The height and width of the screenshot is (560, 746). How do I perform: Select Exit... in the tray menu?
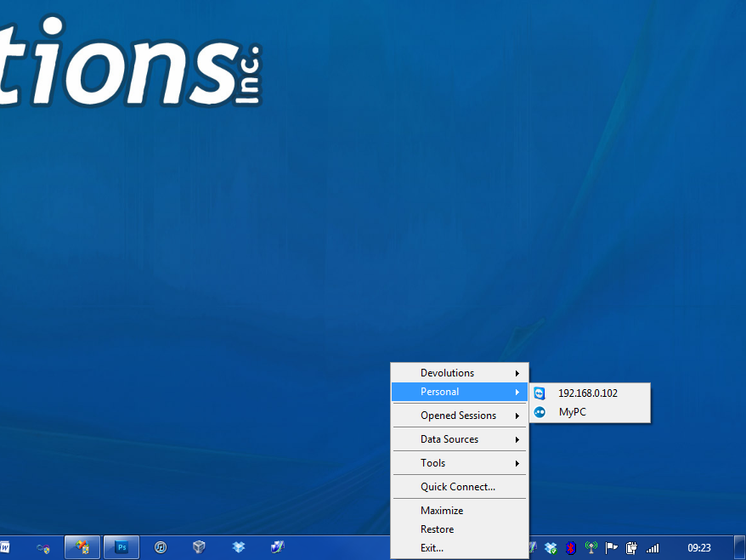click(432, 548)
